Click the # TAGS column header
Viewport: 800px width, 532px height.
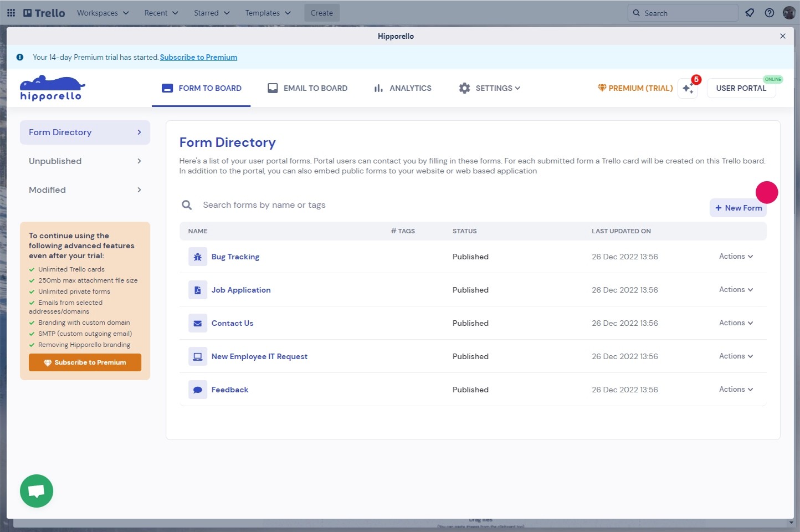(403, 231)
